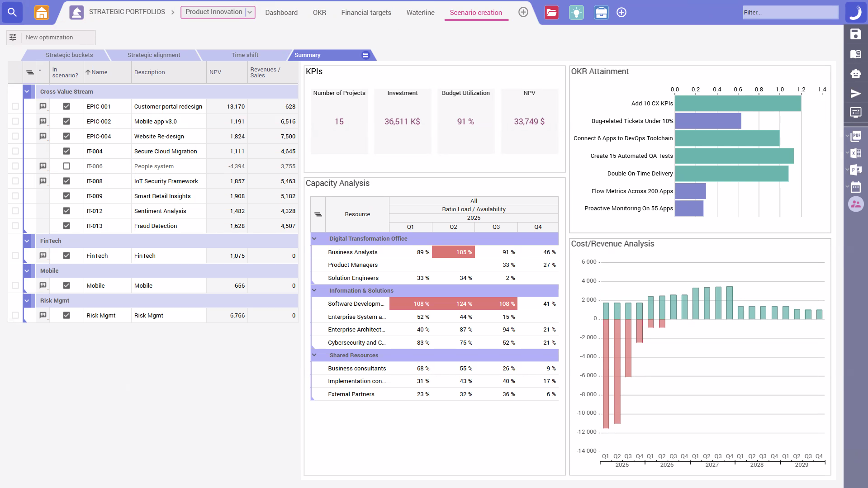Switch to the Waterline tab
The height and width of the screenshot is (488, 868).
[420, 13]
